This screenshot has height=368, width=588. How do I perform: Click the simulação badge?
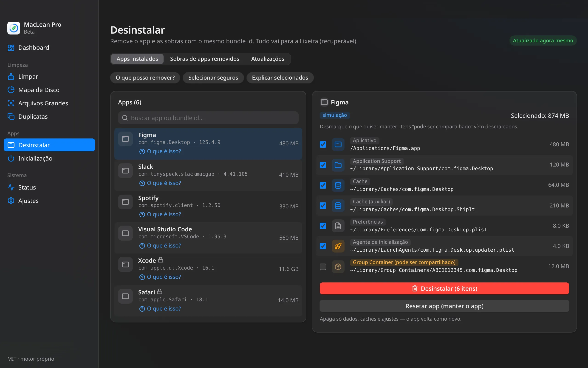click(x=335, y=115)
